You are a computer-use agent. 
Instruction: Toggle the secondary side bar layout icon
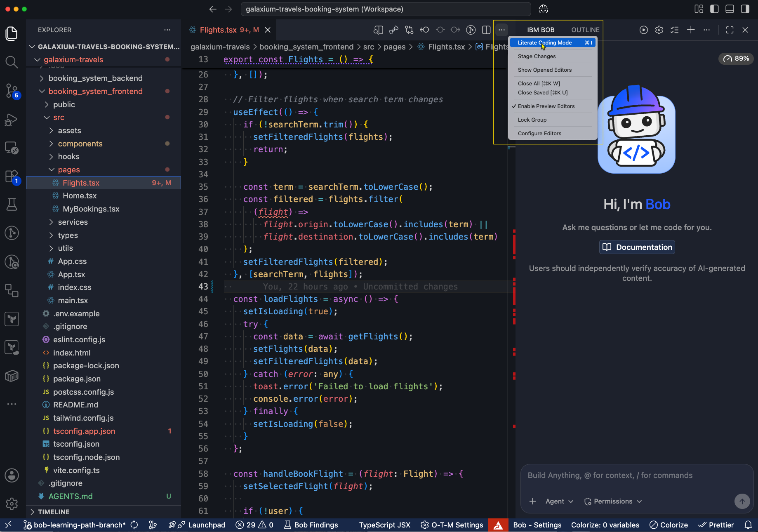[745, 9]
